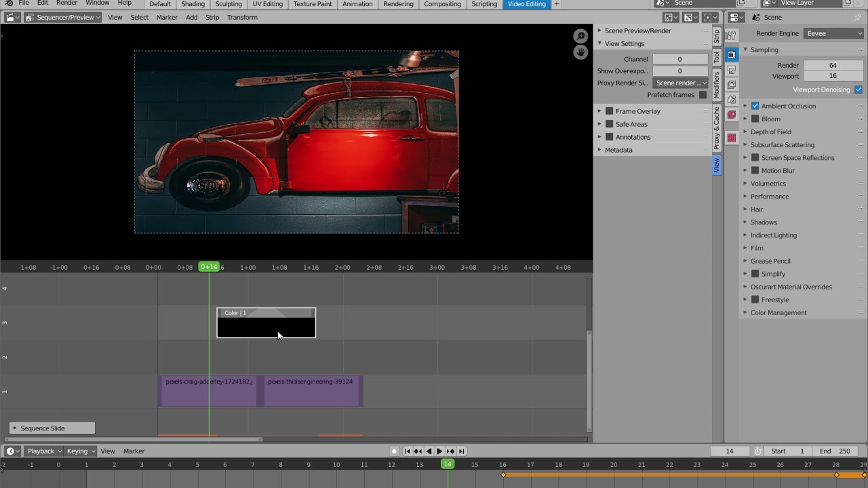Switch to the Compositing workspace tab

point(442,4)
